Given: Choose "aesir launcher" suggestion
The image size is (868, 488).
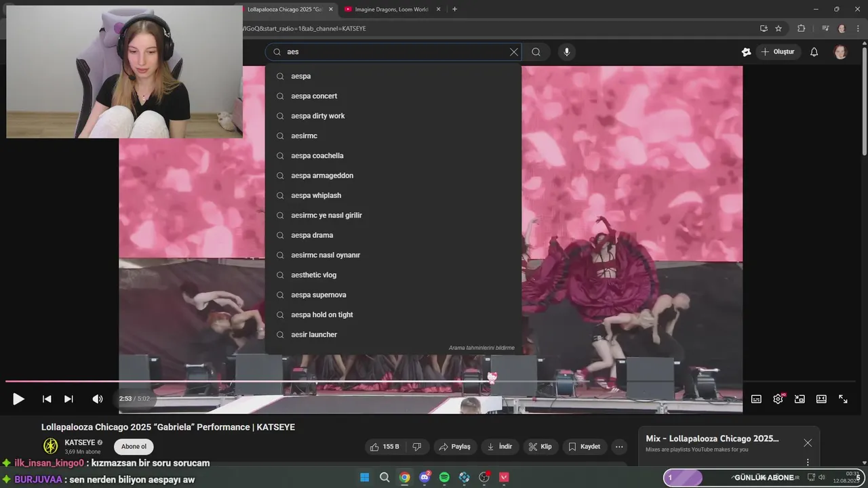Looking at the screenshot, I should click(393, 335).
